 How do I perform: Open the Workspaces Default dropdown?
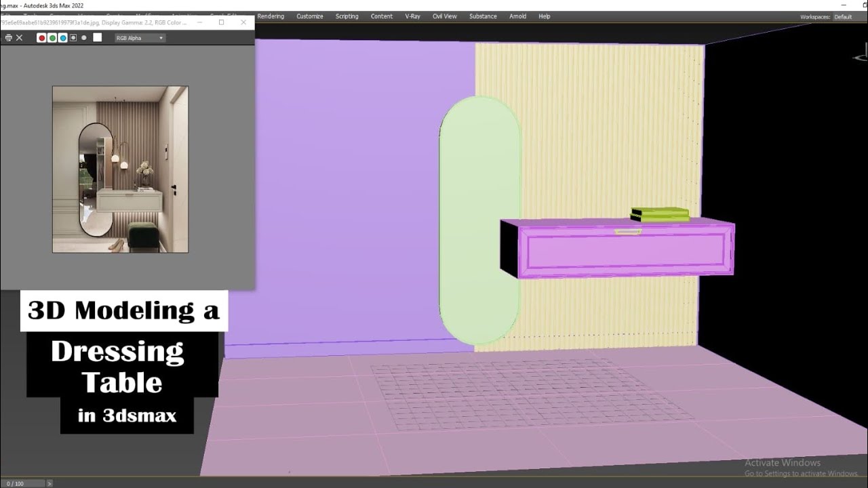pos(850,17)
